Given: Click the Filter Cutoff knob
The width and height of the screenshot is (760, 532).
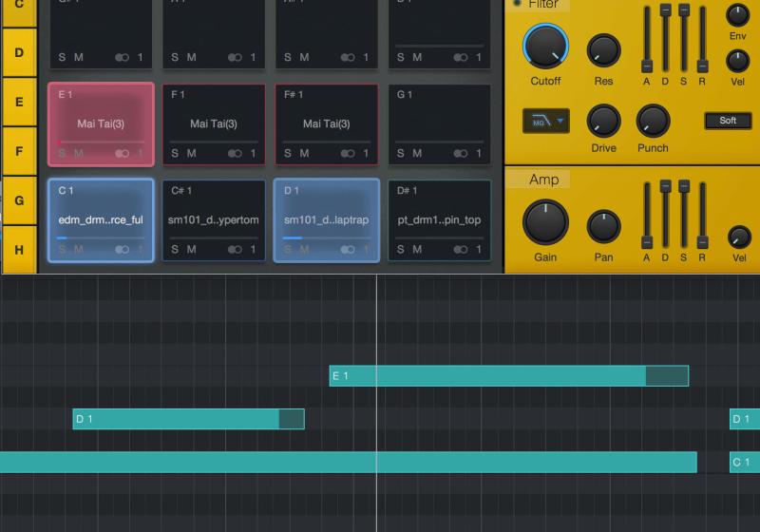Looking at the screenshot, I should click(x=545, y=47).
